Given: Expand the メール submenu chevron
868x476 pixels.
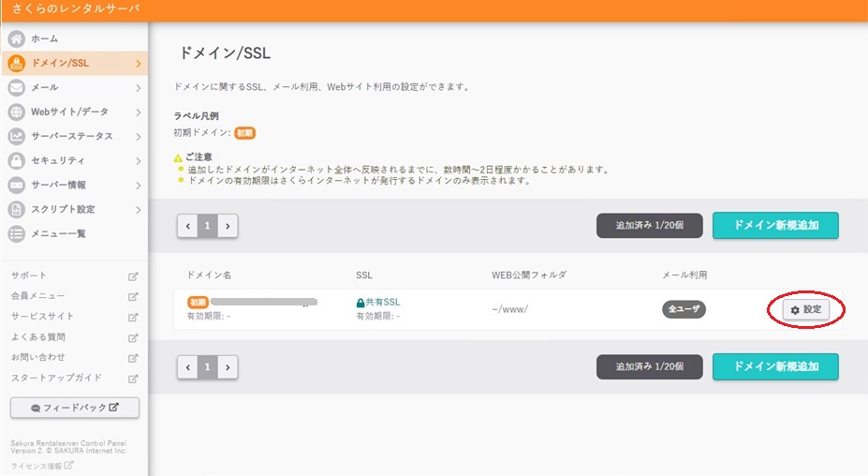Looking at the screenshot, I should point(138,88).
